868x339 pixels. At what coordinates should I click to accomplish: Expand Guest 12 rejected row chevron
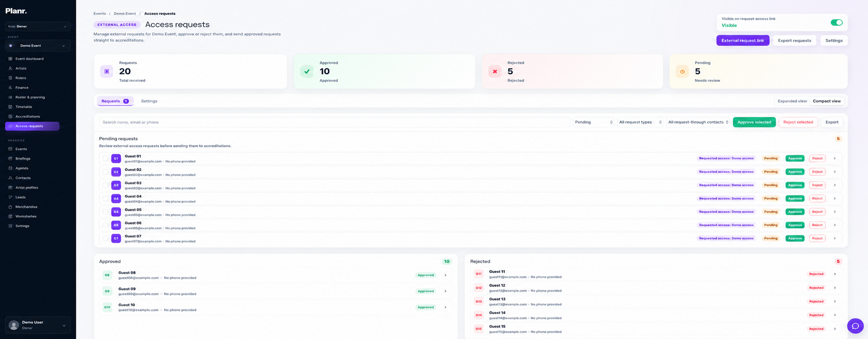tap(835, 288)
